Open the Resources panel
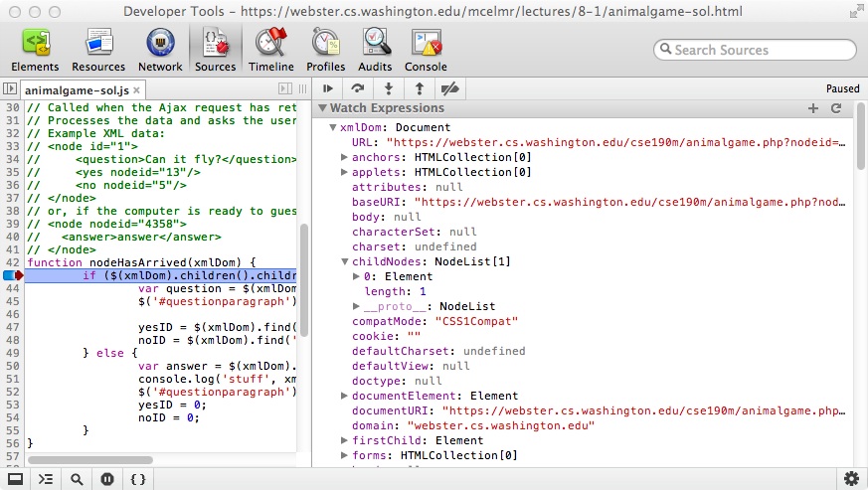 point(98,51)
